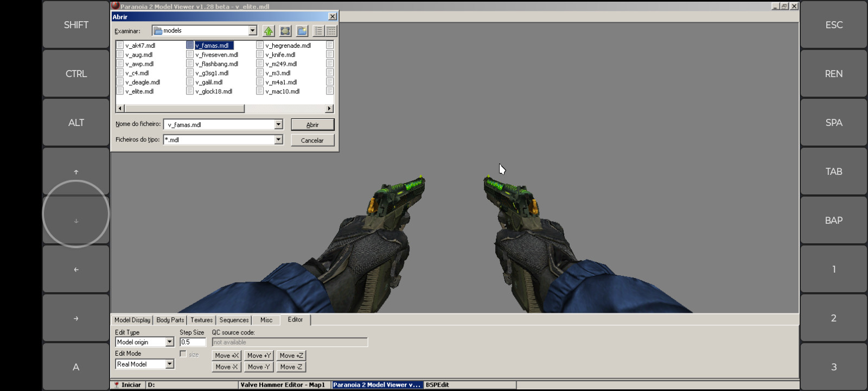Select v_hegrenade.mdl in file list

click(x=288, y=45)
